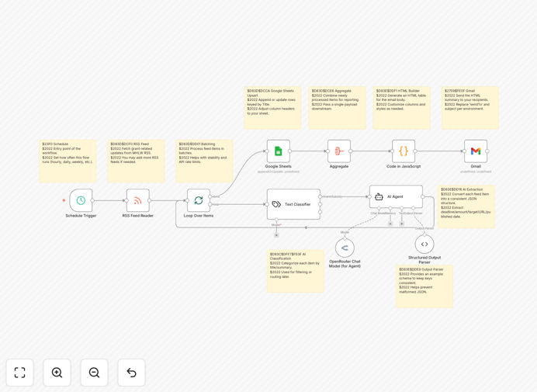
Task: Select the AI Extraction sticky note
Action: [x=466, y=206]
